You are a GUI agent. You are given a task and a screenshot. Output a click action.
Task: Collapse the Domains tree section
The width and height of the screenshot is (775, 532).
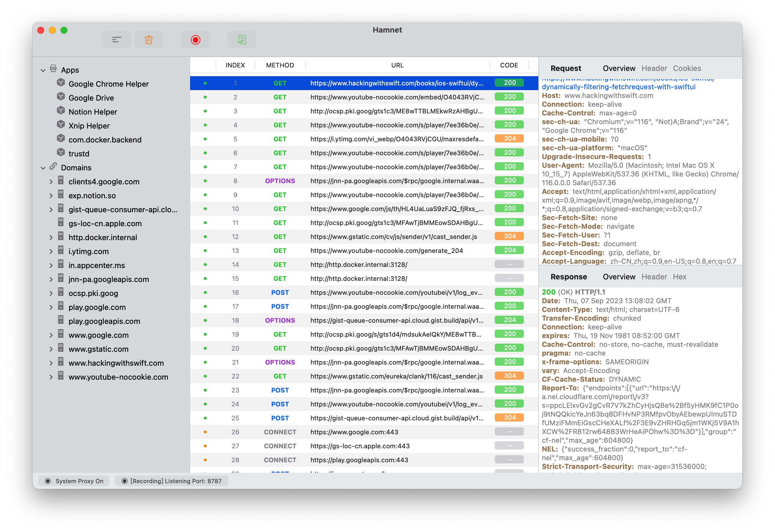[x=43, y=168]
